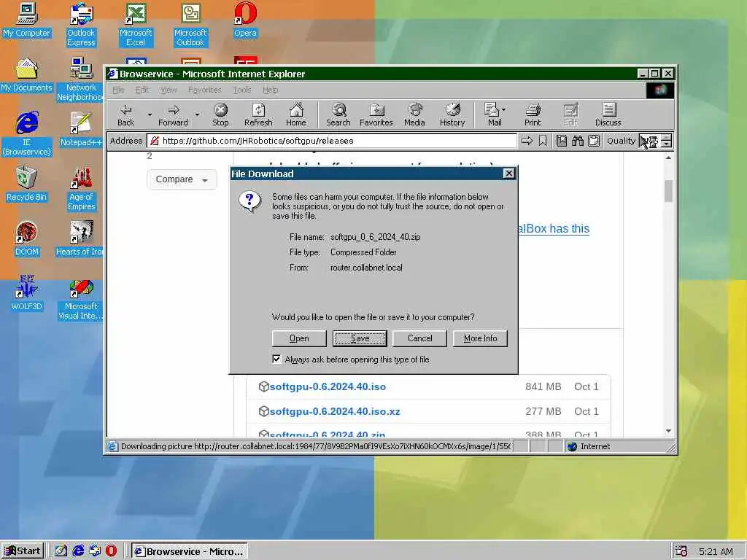Screen dimensions: 747x560
Task: Select IE (Browservice) desktop icon
Action: click(x=26, y=134)
